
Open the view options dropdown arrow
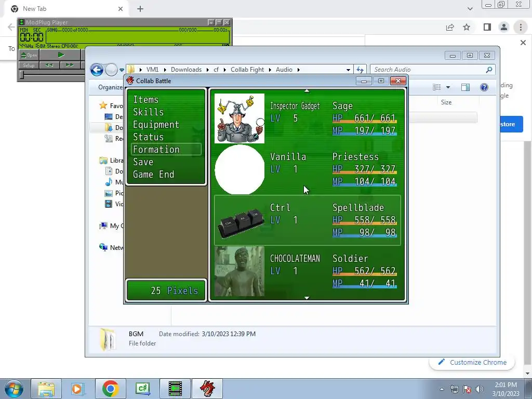448,87
